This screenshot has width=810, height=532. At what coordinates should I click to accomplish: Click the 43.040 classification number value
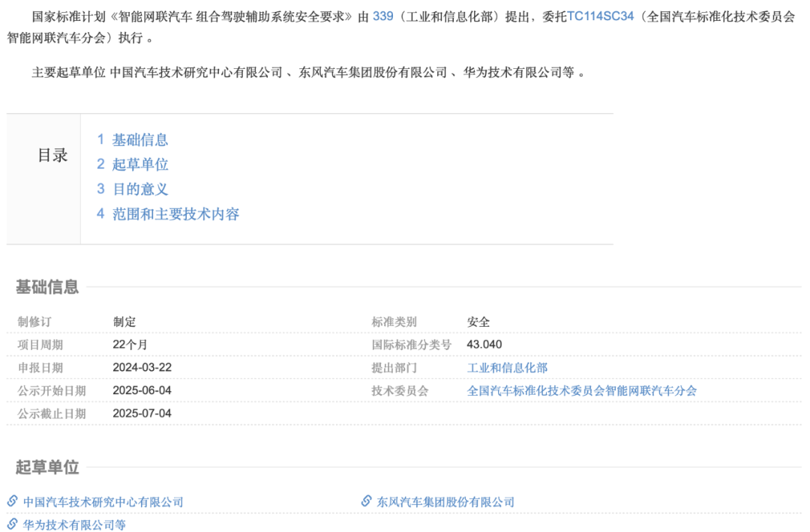484,345
